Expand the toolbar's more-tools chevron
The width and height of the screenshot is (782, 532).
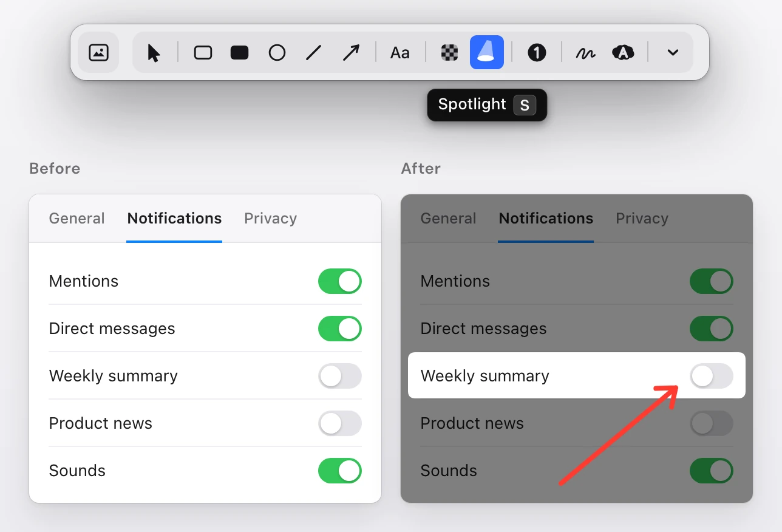673,53
